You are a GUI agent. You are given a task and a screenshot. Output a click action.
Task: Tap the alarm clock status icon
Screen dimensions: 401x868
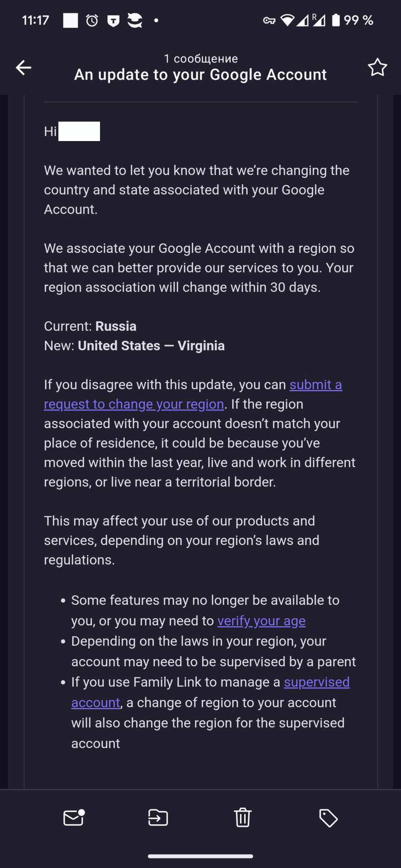pyautogui.click(x=92, y=20)
